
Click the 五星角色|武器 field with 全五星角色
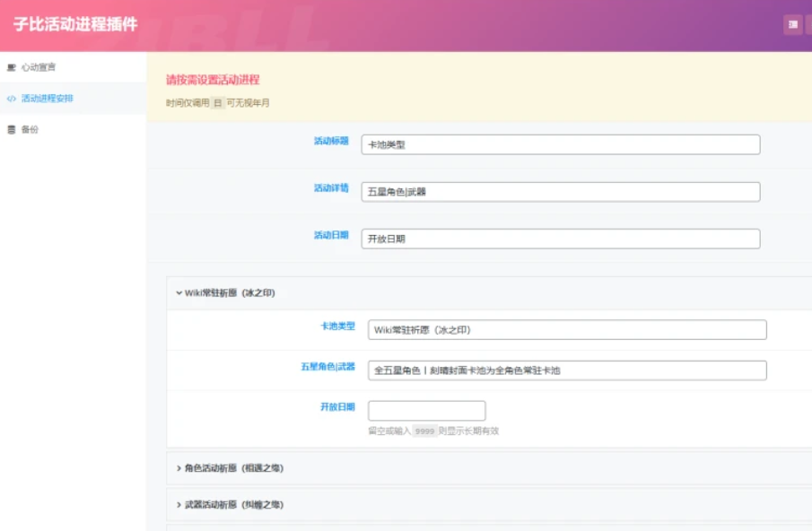click(567, 370)
